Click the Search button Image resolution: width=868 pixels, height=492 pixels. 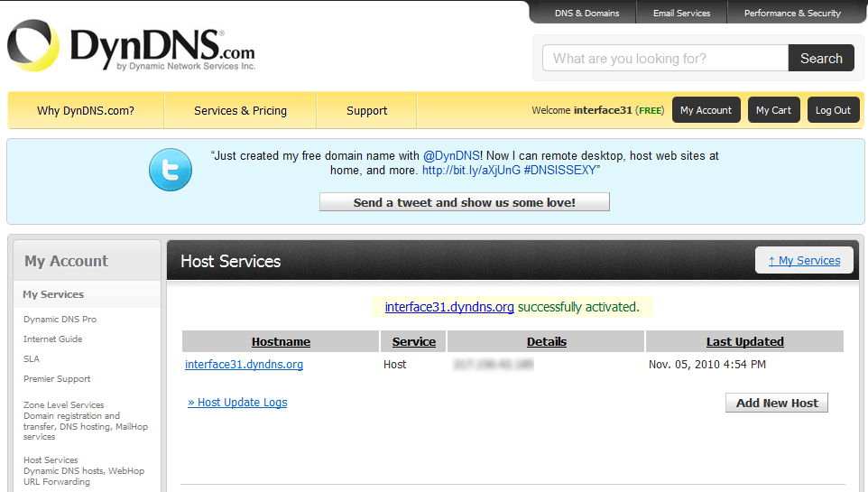[821, 58]
